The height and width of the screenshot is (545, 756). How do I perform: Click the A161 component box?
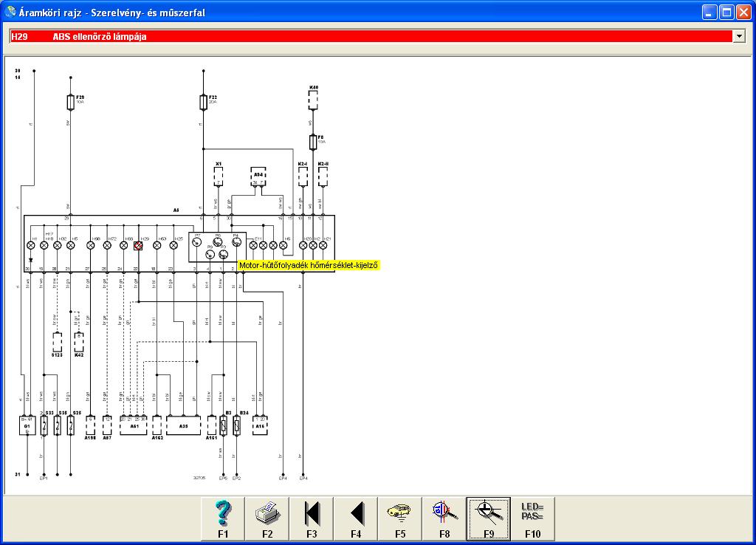211,426
